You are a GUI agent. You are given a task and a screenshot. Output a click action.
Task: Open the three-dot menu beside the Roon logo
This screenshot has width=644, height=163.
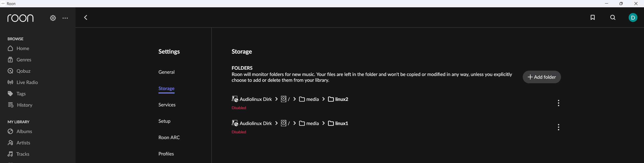65,18
